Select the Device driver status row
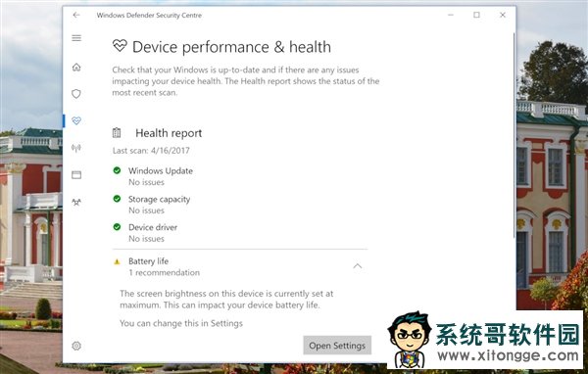This screenshot has width=588, height=374. (240, 233)
